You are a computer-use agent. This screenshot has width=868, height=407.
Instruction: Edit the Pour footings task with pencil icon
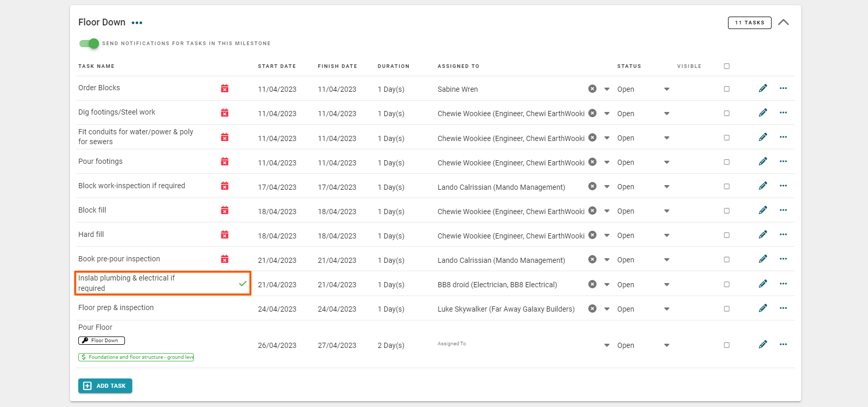[763, 162]
